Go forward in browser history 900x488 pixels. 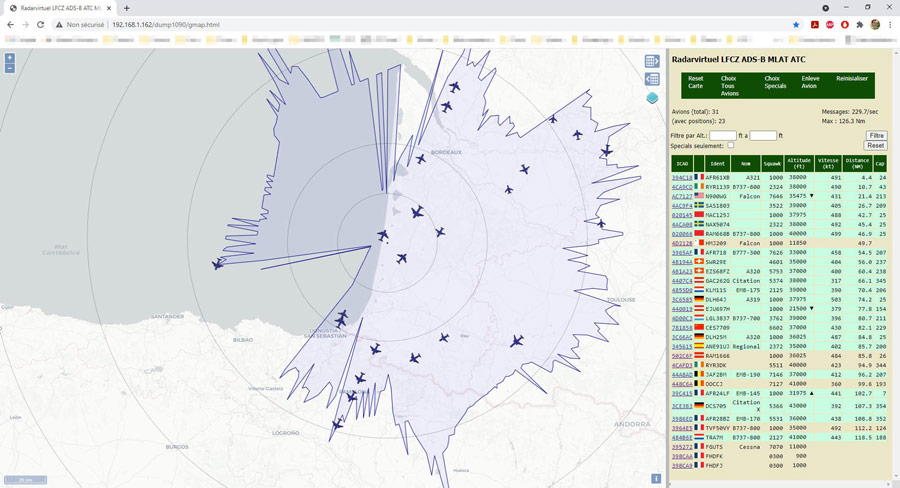pyautogui.click(x=25, y=25)
